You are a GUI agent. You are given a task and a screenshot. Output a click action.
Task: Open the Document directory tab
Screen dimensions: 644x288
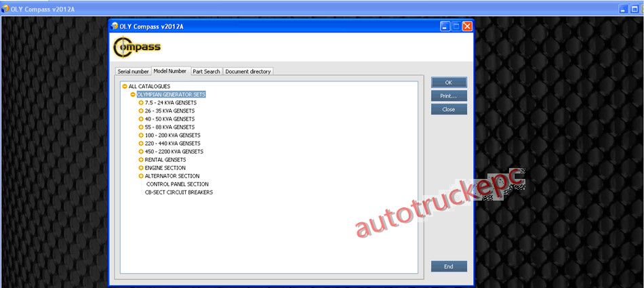point(247,71)
